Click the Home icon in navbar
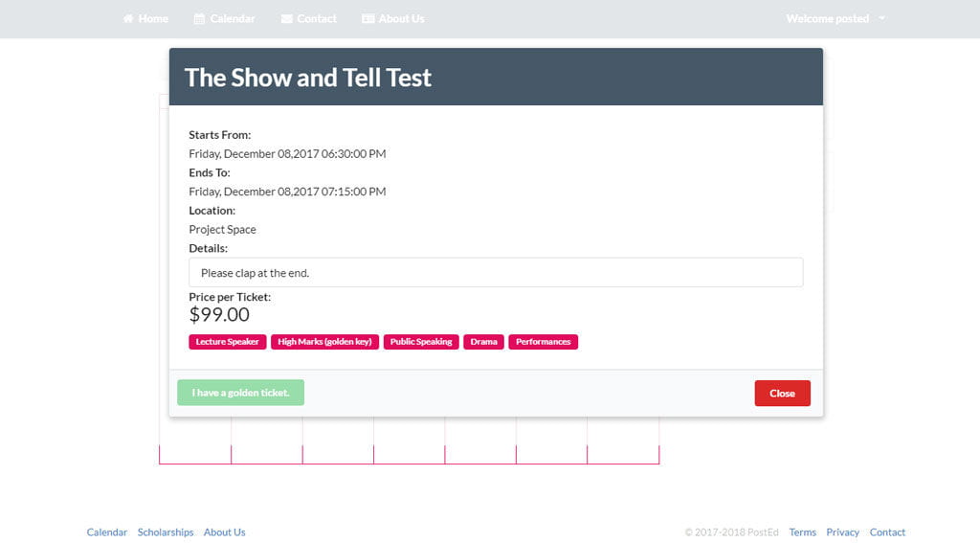Image resolution: width=980 pixels, height=543 pixels. click(x=128, y=19)
